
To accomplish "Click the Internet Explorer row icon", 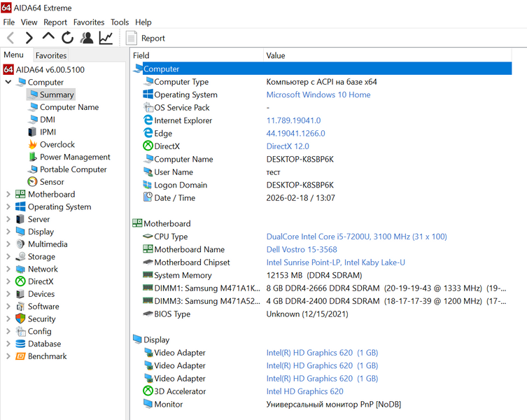I will click(148, 120).
